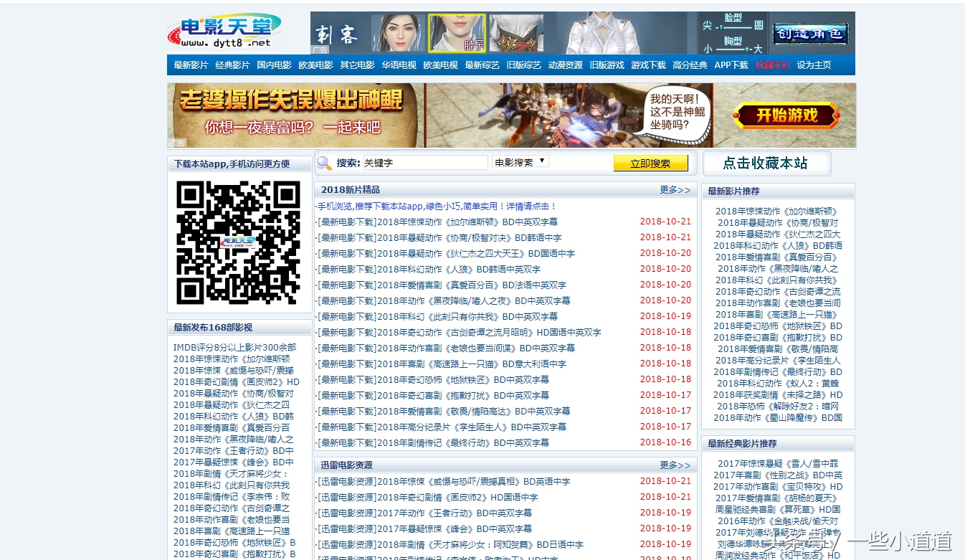Select 收藏本站 in the top navigation
The width and height of the screenshot is (965, 560).
click(x=773, y=65)
